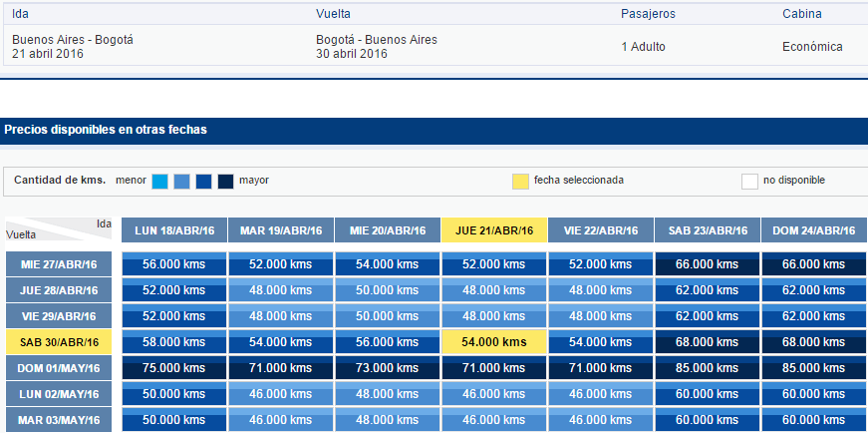Select the 75.000 kms cell
The width and height of the screenshot is (868, 433).
click(174, 367)
